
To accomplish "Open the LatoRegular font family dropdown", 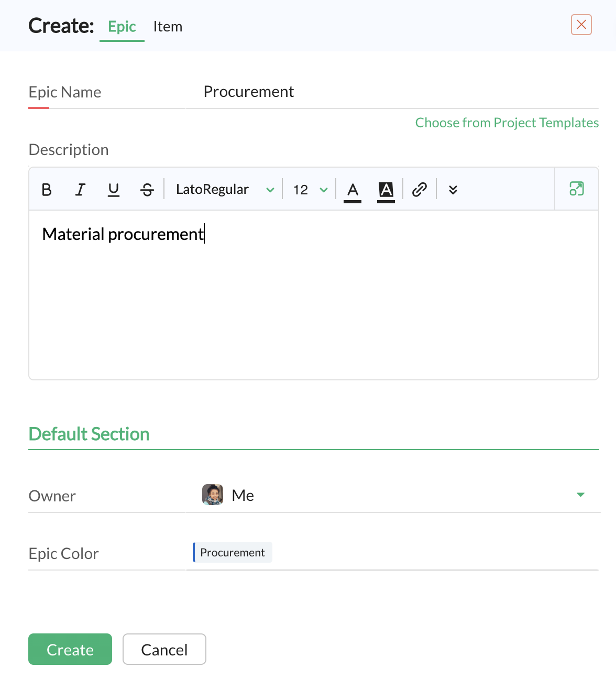I will coord(225,190).
